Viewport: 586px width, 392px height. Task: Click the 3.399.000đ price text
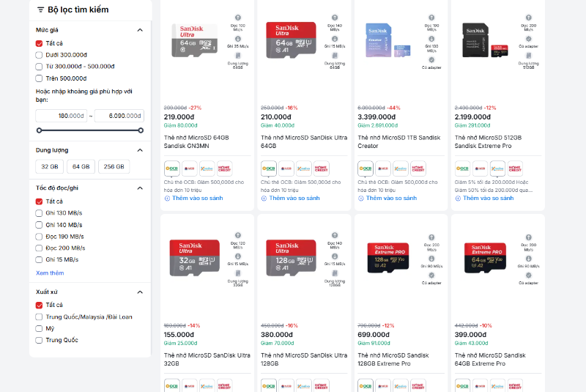[377, 117]
